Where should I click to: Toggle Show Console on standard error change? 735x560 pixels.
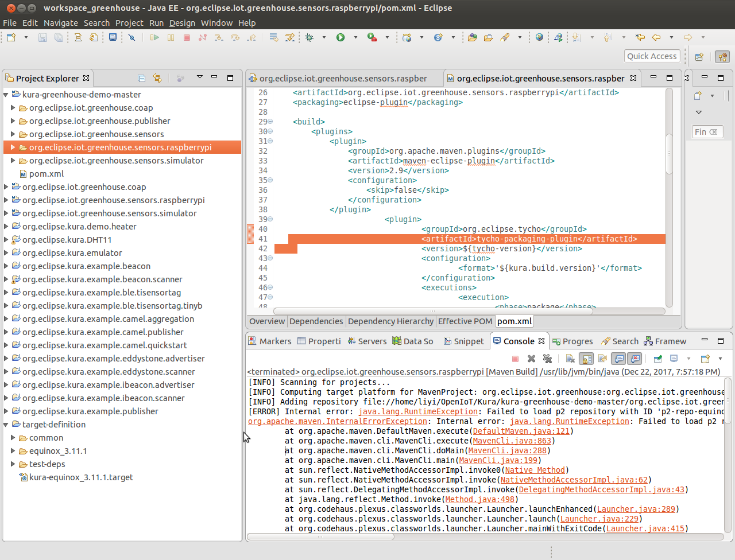pyautogui.click(x=635, y=359)
